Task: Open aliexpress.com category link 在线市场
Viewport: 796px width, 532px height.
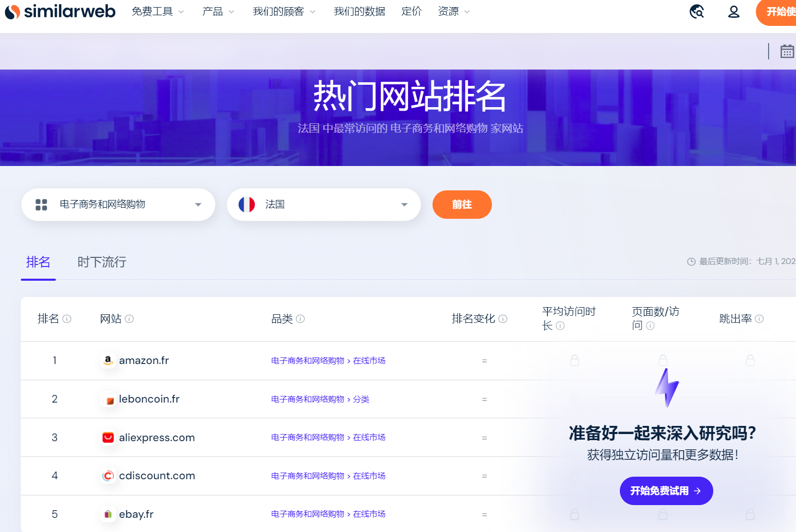Action: [369, 437]
